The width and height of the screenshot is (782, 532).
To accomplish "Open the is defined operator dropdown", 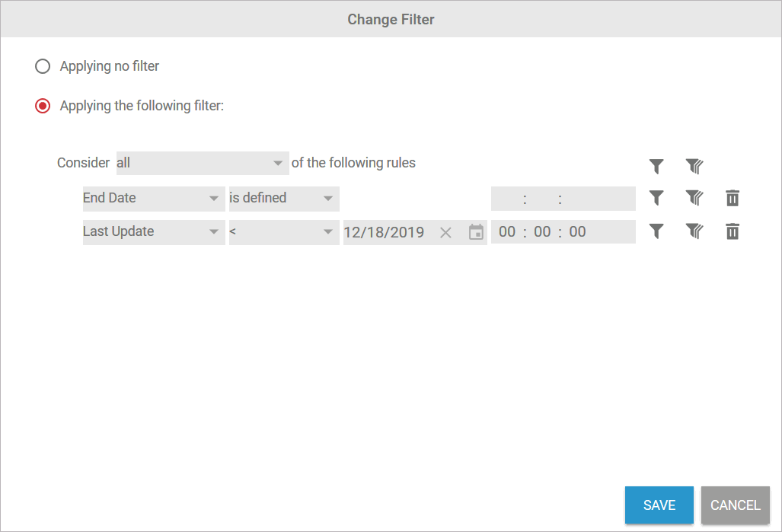I will coord(283,197).
